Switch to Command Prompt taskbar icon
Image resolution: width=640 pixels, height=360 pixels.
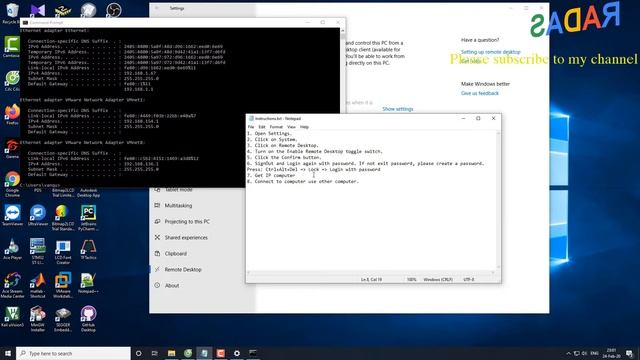click(x=253, y=353)
